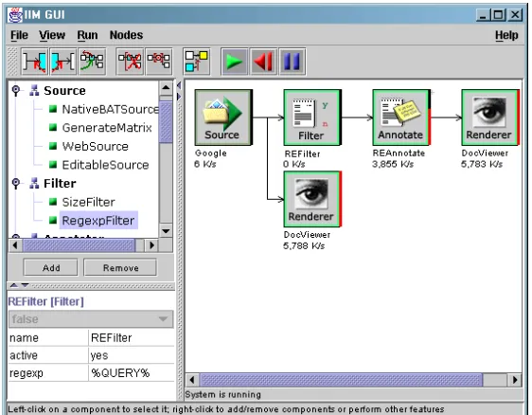Click the IIM GUI title bar app icon
This screenshot has width=532, height=415.
(x=15, y=15)
